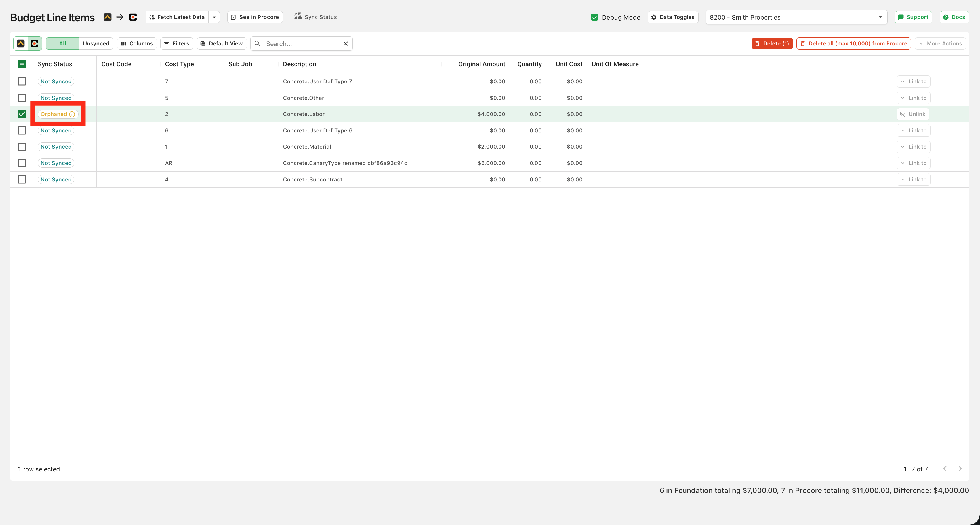This screenshot has height=525, width=980.
Task: Toggle the select-all header checkbox
Action: [x=22, y=64]
